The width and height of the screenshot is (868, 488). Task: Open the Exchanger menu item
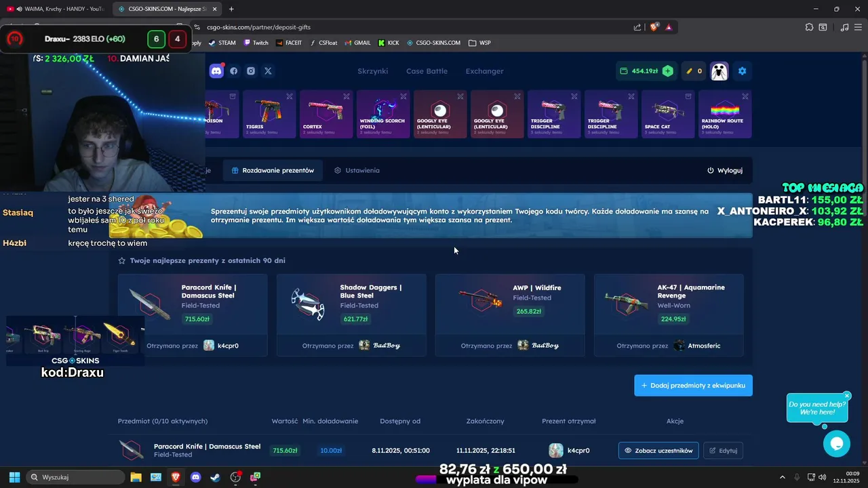point(484,71)
